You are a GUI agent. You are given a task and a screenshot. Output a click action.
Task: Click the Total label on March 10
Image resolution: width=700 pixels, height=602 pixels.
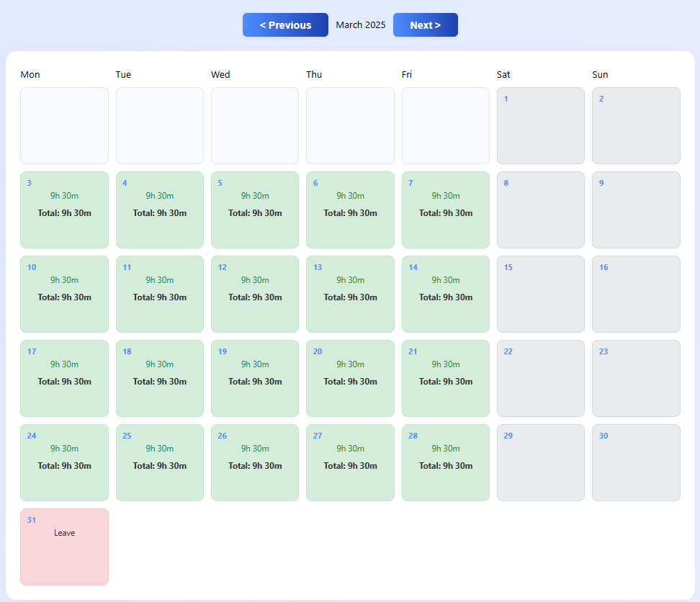(64, 297)
